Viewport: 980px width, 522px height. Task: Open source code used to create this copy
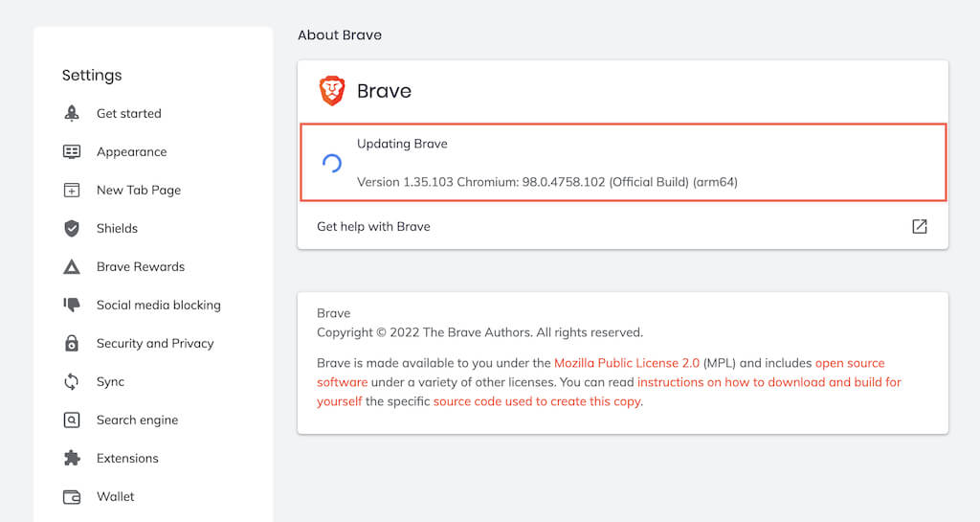pyautogui.click(x=537, y=401)
